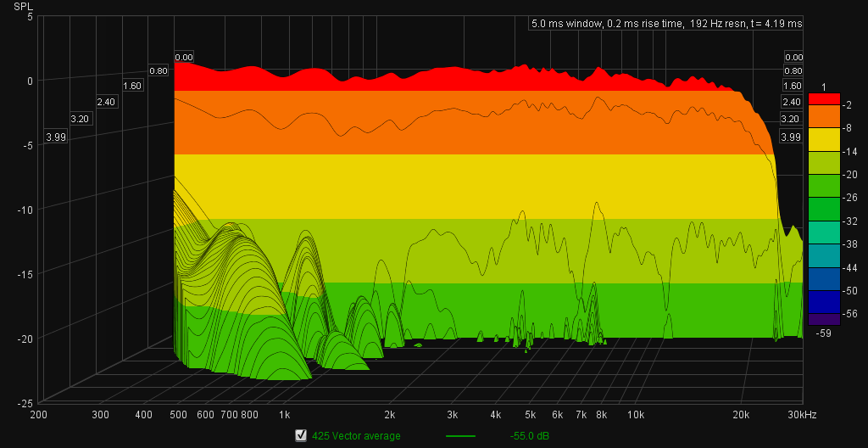The image size is (868, 448).
Task: Click the 5k frequency axis label
Action: [531, 414]
